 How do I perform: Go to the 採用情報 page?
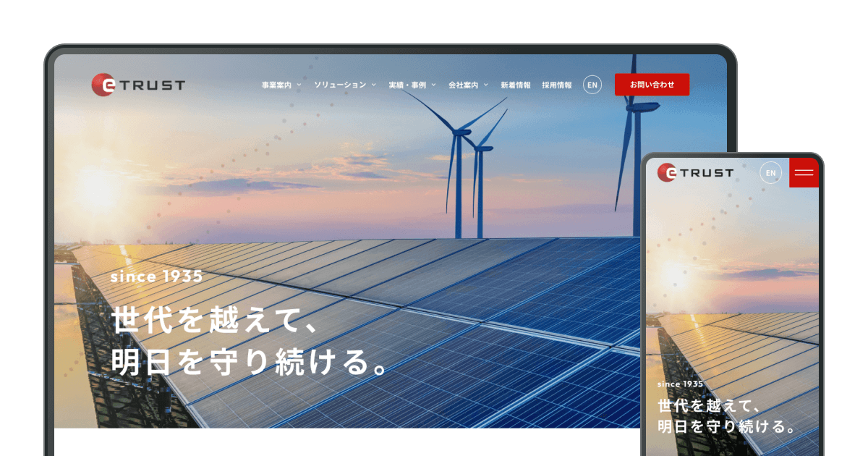(x=557, y=85)
